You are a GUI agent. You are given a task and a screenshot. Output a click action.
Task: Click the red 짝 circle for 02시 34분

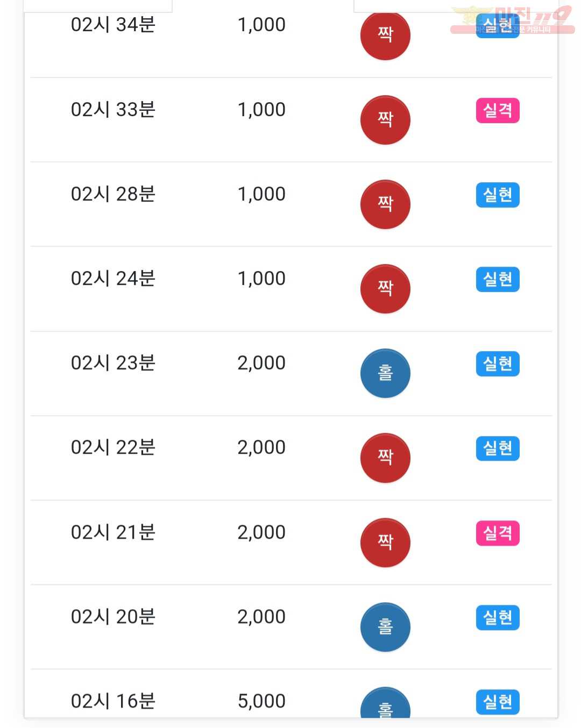tap(385, 35)
